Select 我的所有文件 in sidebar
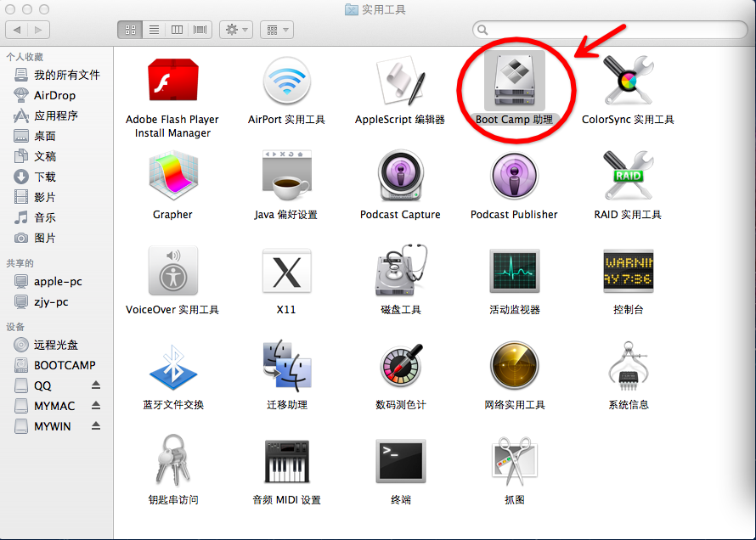756x540 pixels. tap(57, 75)
